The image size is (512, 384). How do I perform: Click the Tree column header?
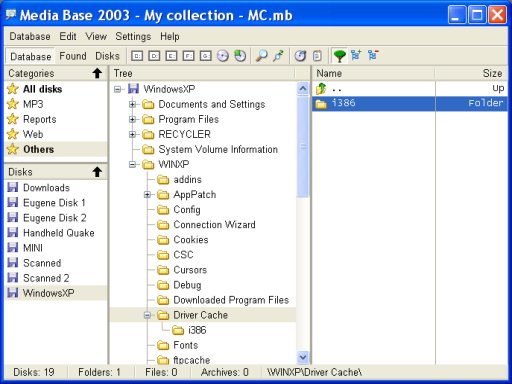203,73
